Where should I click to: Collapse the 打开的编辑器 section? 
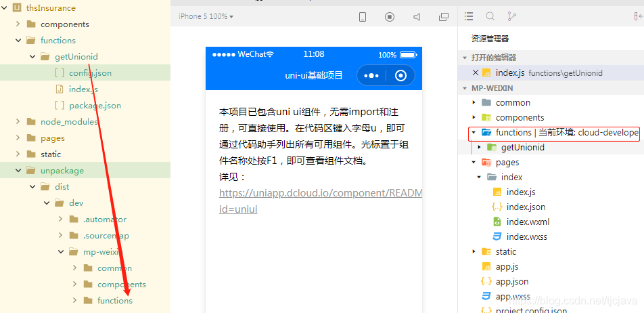point(465,58)
